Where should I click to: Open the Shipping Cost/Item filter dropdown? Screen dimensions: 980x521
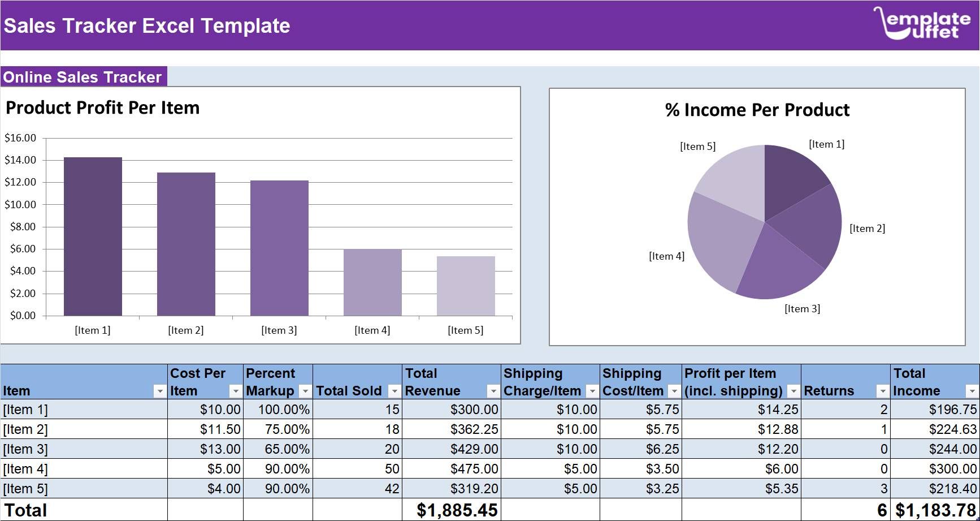pos(674,391)
